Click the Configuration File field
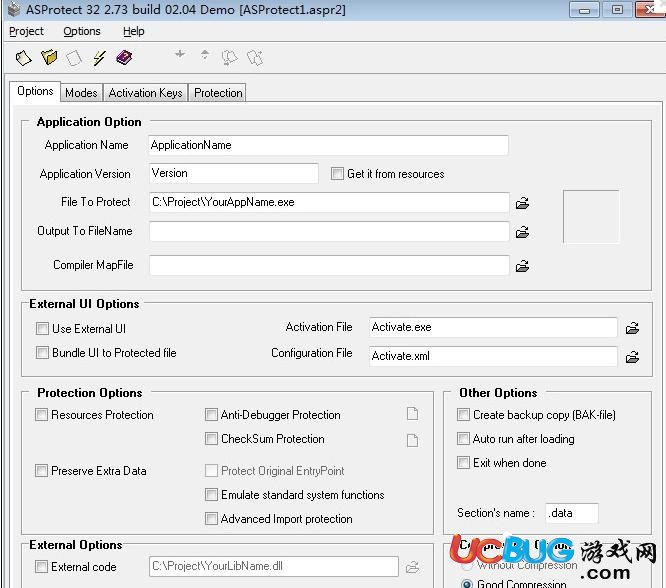Viewport: 666px width, 588px height. click(x=493, y=356)
